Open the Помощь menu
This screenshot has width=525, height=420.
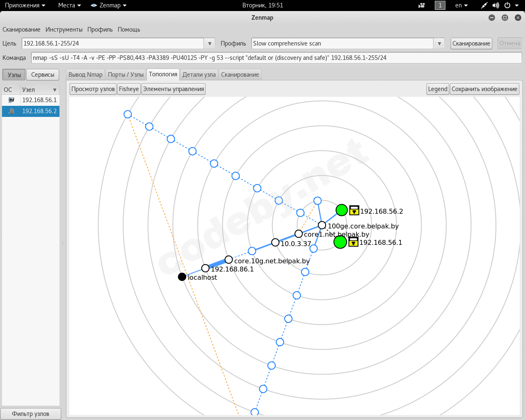click(x=129, y=30)
